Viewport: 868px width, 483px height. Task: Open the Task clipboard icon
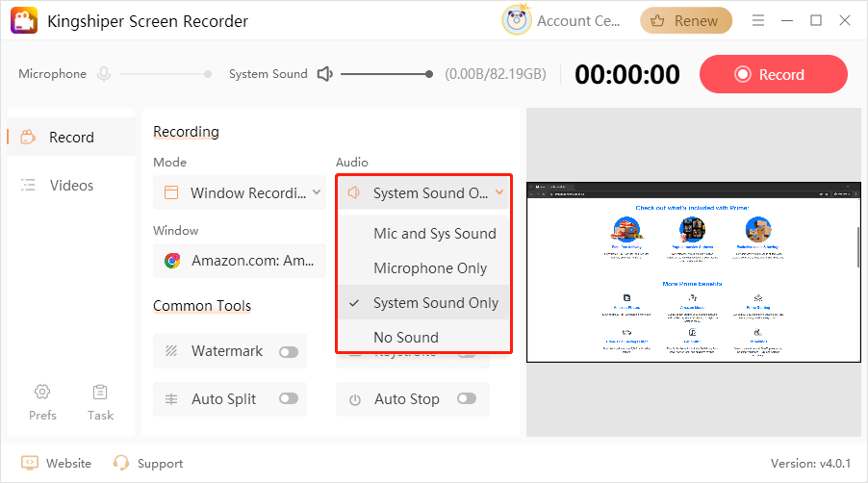tap(100, 392)
